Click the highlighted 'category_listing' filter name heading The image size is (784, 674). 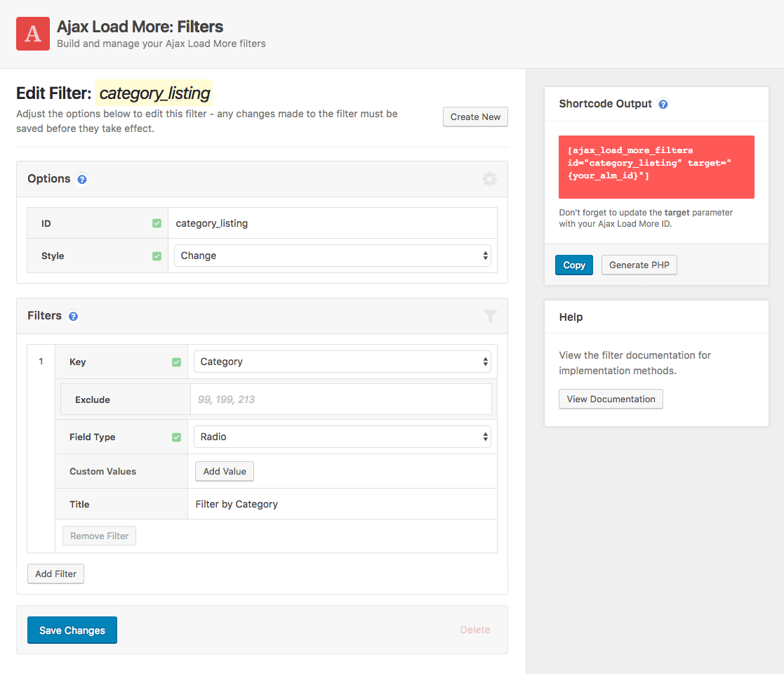click(154, 93)
